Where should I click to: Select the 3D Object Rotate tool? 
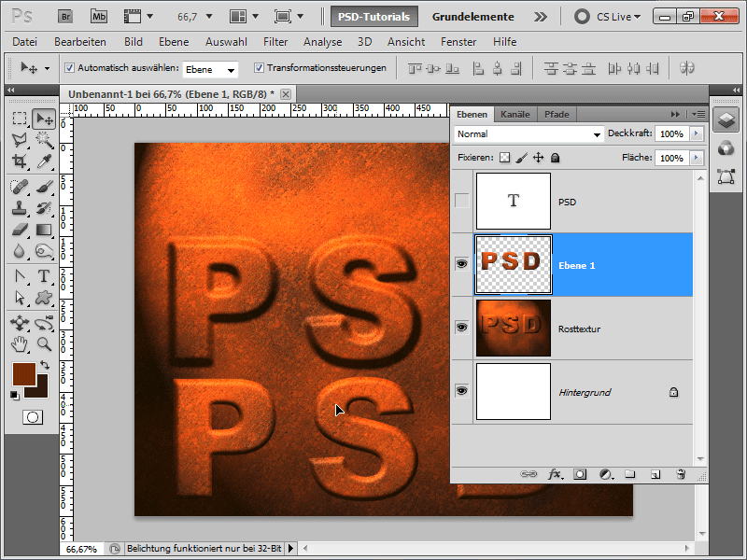pos(20,323)
